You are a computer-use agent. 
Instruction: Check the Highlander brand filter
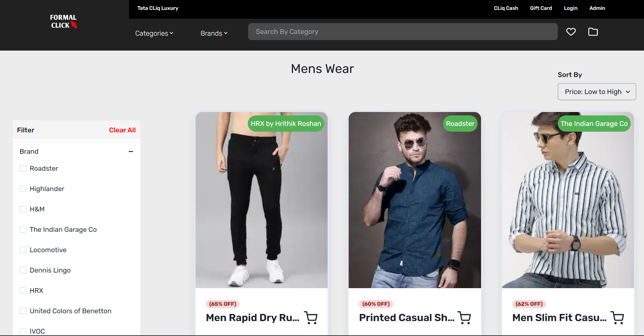pos(23,189)
